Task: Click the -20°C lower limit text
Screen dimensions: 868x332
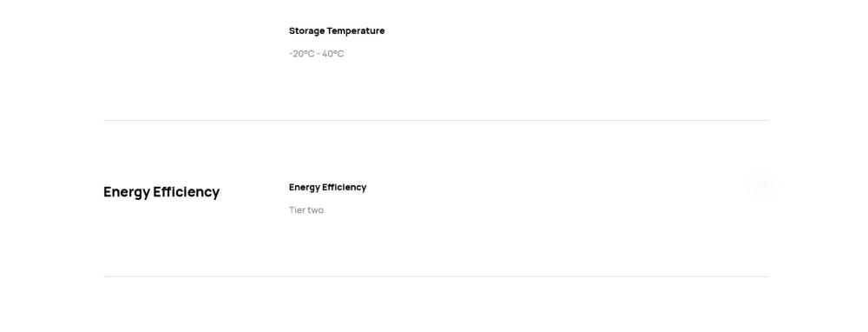Action: point(302,54)
